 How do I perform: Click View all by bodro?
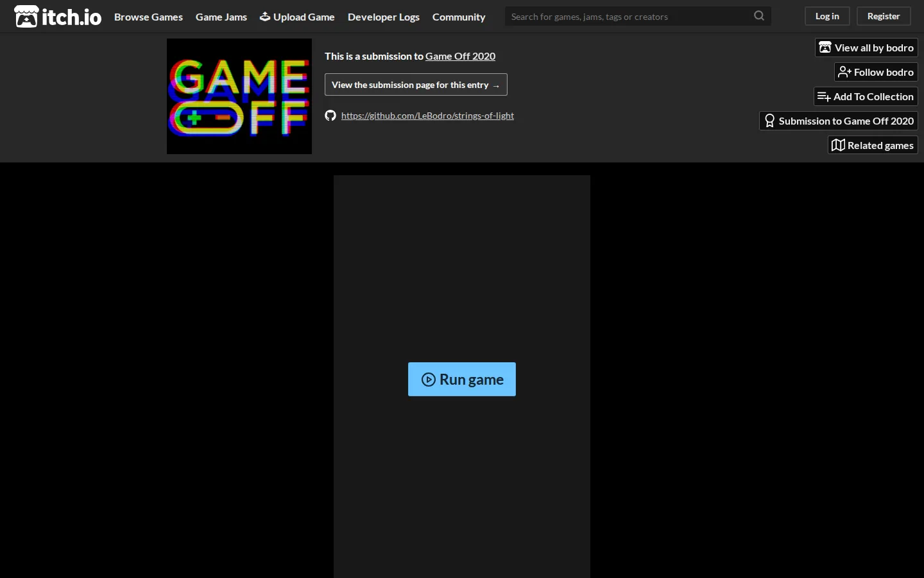(866, 48)
